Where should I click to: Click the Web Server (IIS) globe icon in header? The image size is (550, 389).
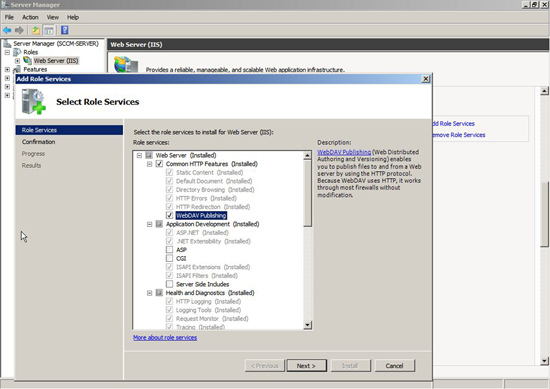pyautogui.click(x=126, y=64)
